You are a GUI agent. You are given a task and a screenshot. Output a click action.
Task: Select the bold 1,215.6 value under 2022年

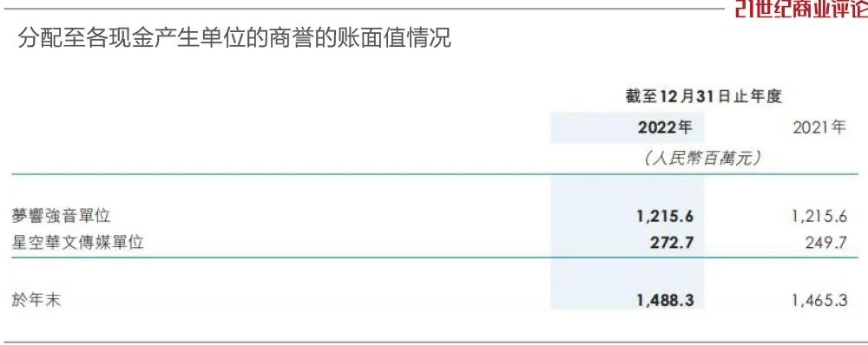pyautogui.click(x=665, y=216)
